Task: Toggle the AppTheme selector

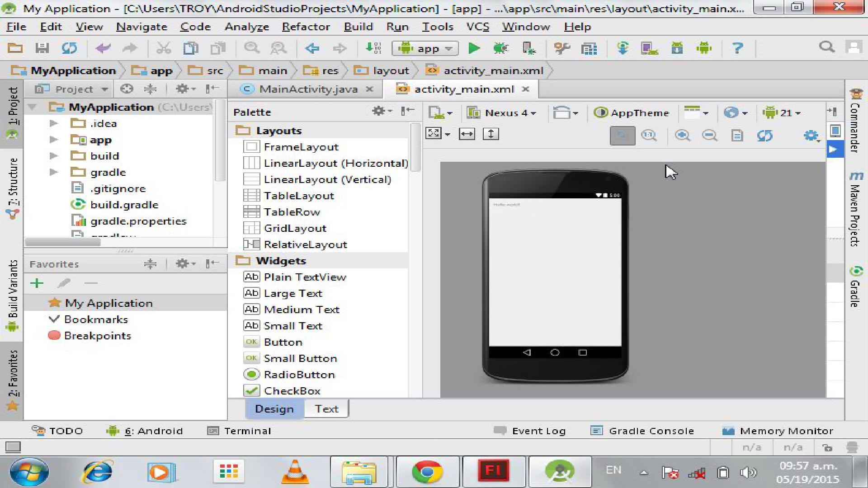Action: pyautogui.click(x=632, y=113)
